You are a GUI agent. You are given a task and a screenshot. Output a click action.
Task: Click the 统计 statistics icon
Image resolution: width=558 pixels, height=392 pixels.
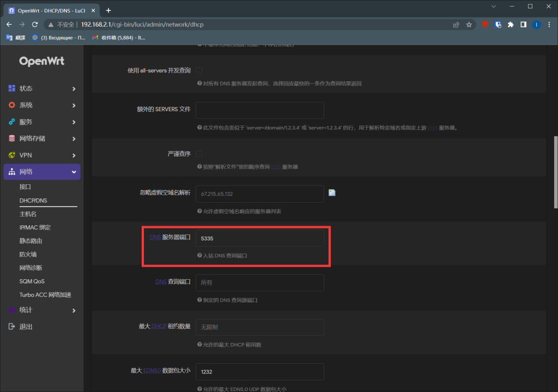coord(11,310)
